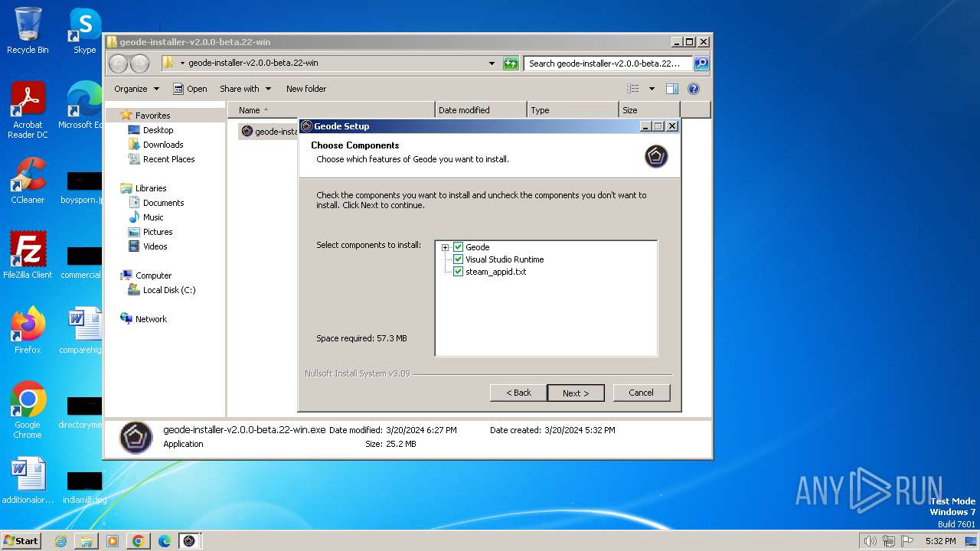
Task: Click the Explorer back navigation arrow
Action: [x=119, y=64]
